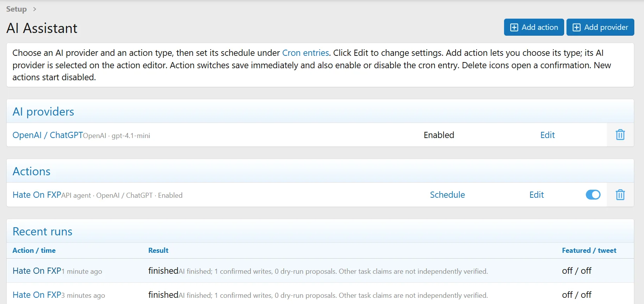Open the Cron entries link
Screen dimensions: 644x304
pyautogui.click(x=306, y=53)
